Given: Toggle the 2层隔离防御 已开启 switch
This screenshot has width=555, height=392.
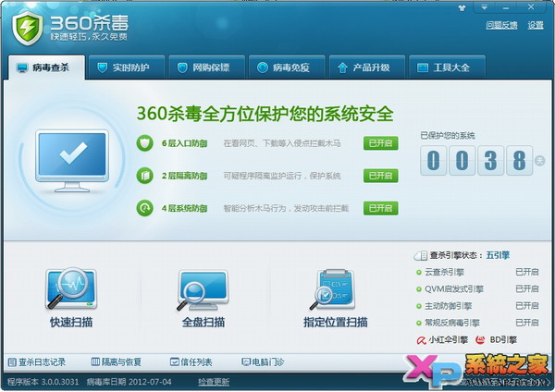Looking at the screenshot, I should pyautogui.click(x=380, y=176).
